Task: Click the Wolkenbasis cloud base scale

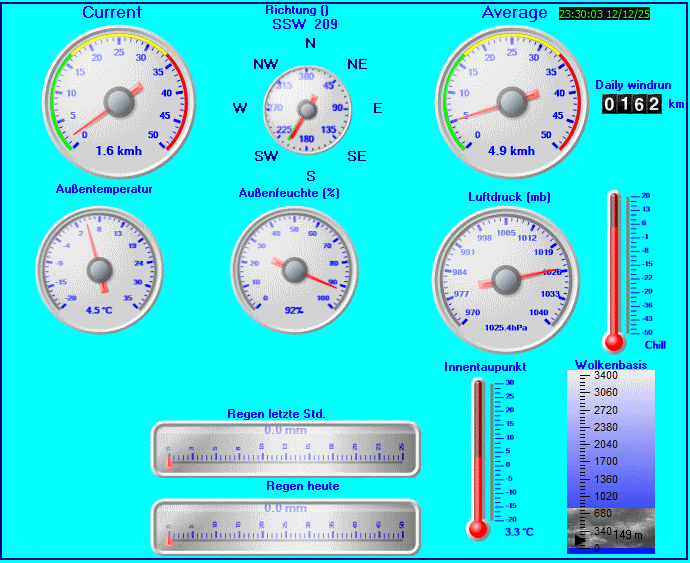Action: coord(611,460)
